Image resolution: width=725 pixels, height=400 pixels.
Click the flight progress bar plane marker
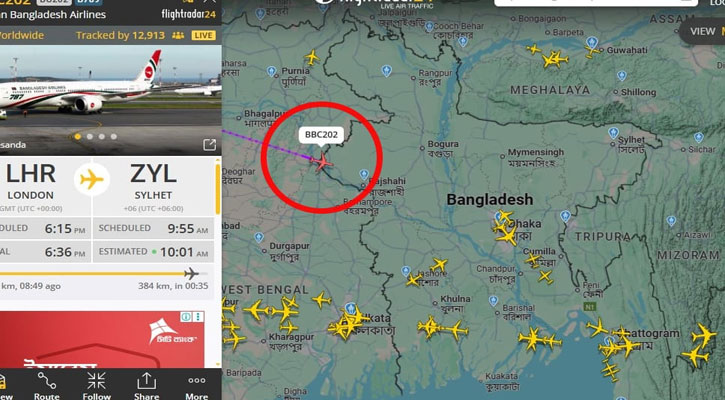191,273
